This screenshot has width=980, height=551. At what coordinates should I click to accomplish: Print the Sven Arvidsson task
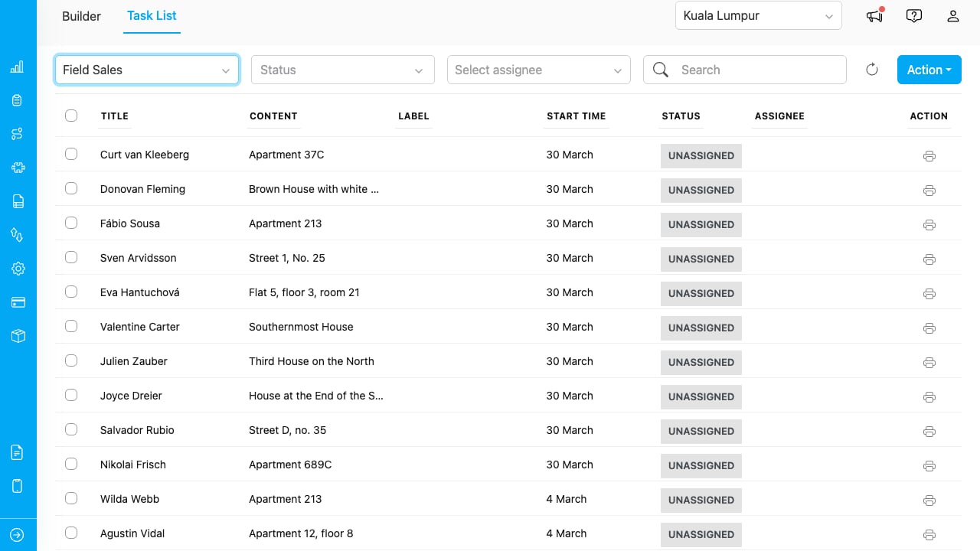pyautogui.click(x=929, y=259)
